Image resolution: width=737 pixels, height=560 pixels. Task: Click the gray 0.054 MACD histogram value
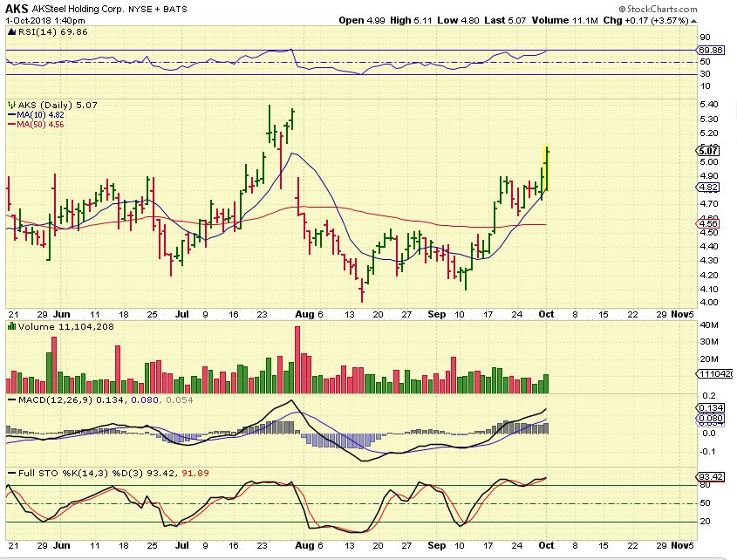(x=179, y=400)
